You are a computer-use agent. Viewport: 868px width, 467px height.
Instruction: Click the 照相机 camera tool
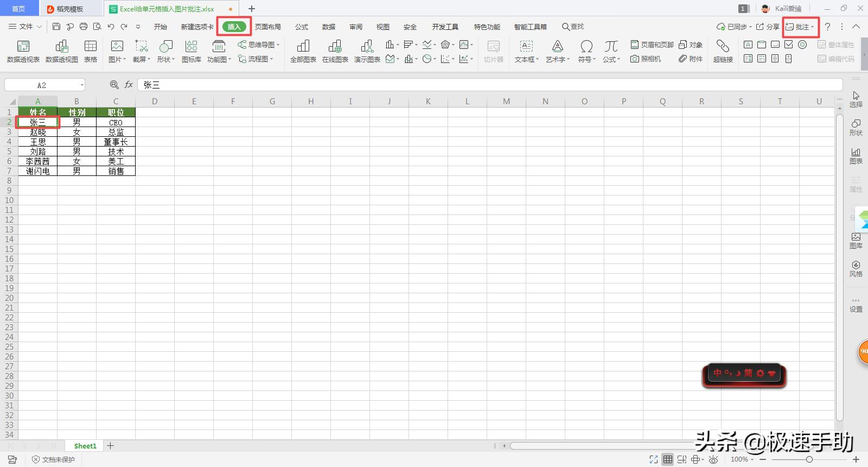(x=646, y=59)
